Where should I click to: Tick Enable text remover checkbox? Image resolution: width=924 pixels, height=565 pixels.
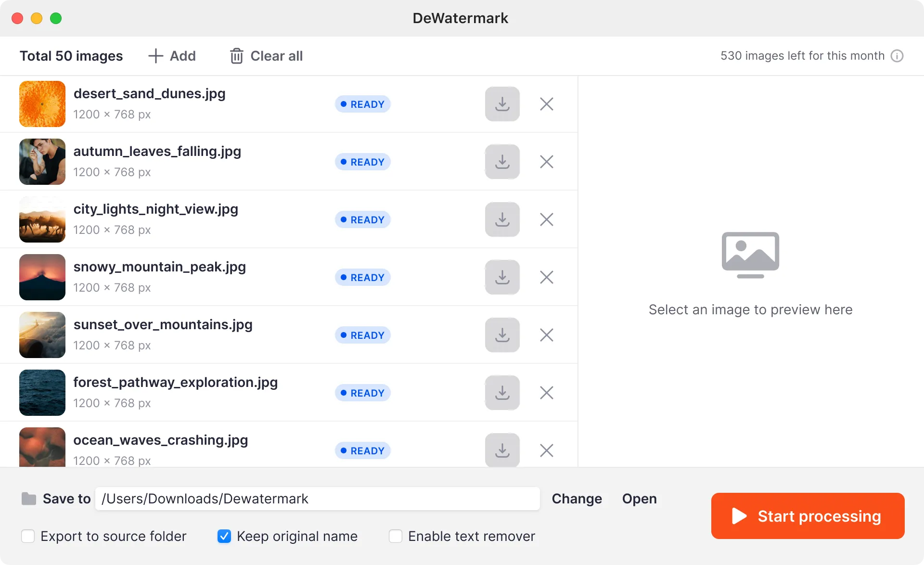click(396, 536)
